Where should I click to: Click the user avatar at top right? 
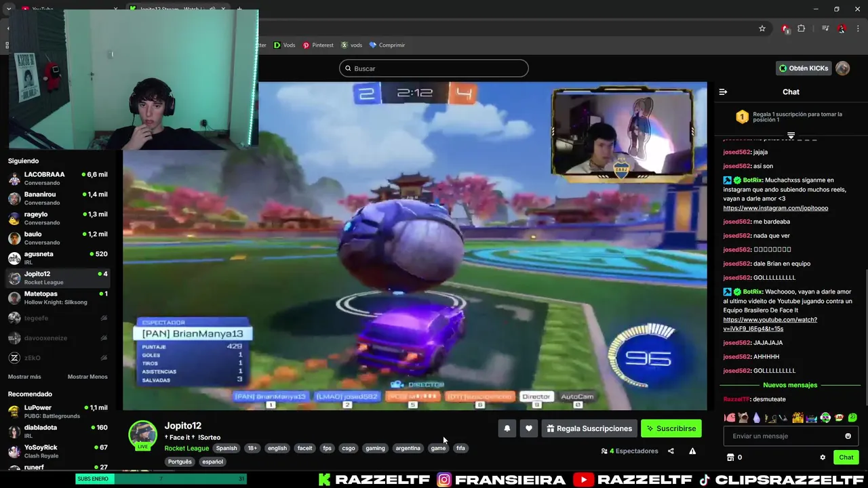tap(842, 68)
